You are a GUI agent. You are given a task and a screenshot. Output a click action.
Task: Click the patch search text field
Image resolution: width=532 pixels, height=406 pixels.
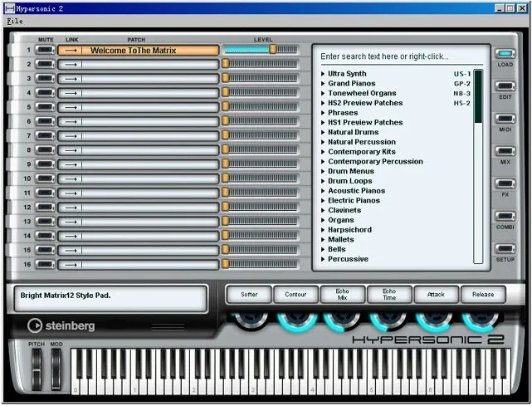402,56
